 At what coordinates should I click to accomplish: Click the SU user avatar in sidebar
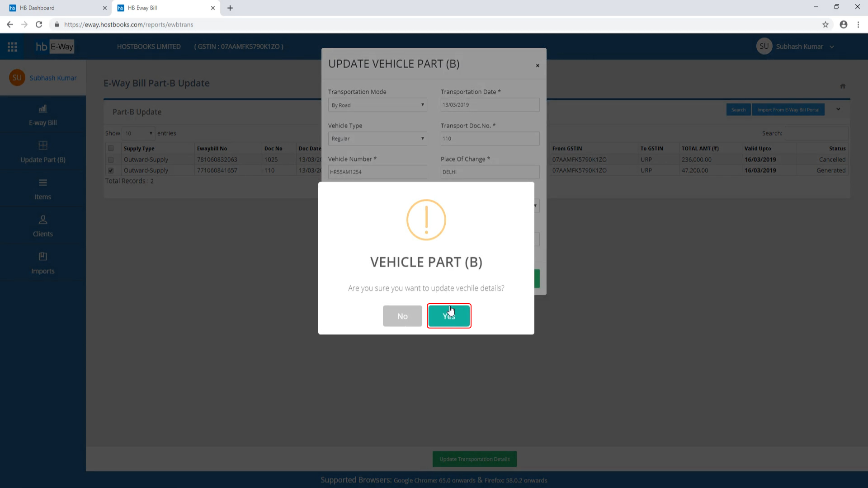[17, 78]
